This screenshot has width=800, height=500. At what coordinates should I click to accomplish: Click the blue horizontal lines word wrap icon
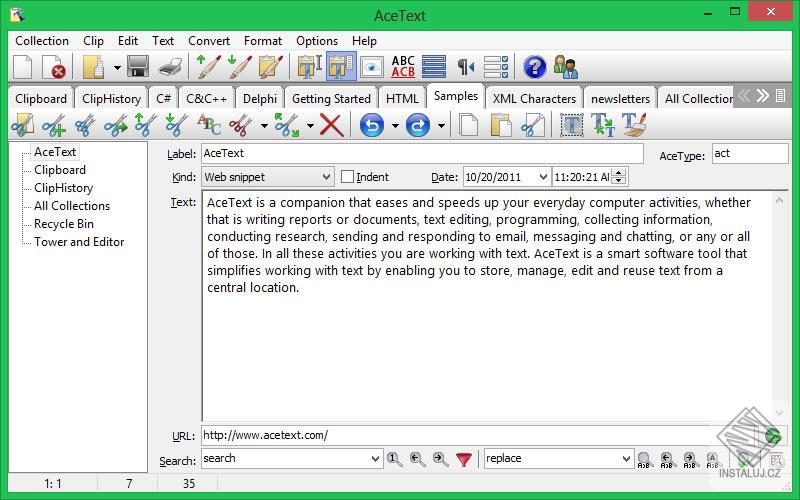[434, 67]
